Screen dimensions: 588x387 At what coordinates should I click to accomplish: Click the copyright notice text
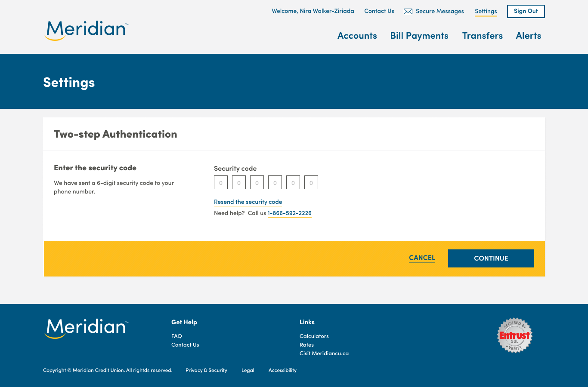pyautogui.click(x=108, y=370)
